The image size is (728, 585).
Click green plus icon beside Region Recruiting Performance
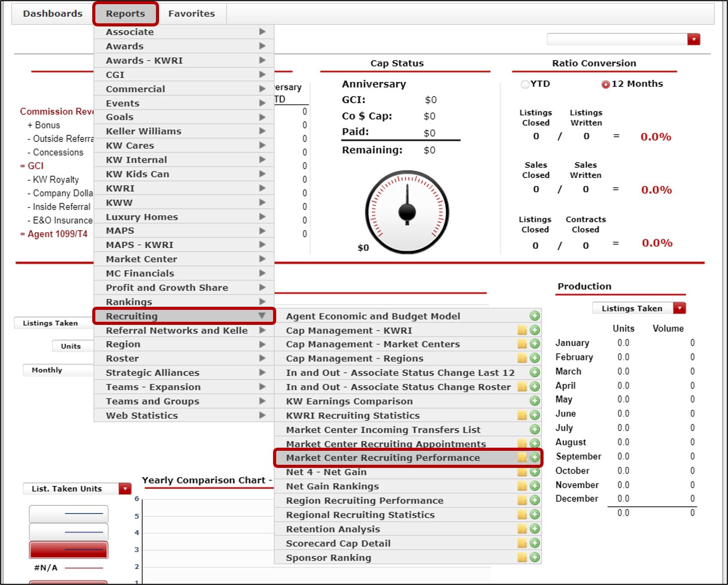(535, 501)
